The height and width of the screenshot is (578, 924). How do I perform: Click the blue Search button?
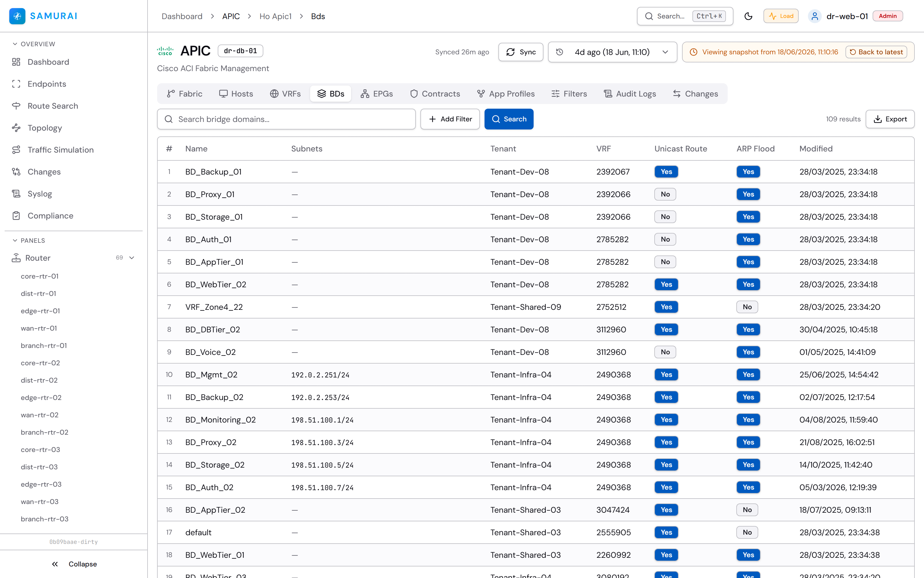pos(508,119)
